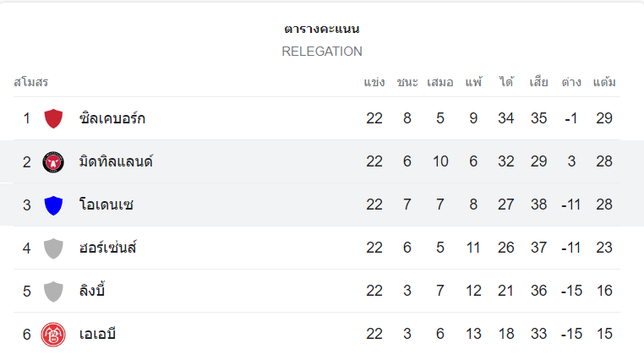This screenshot has height=360, width=644.
Task: Select the ฮอร์เซ่นส์ team name
Action: click(108, 248)
